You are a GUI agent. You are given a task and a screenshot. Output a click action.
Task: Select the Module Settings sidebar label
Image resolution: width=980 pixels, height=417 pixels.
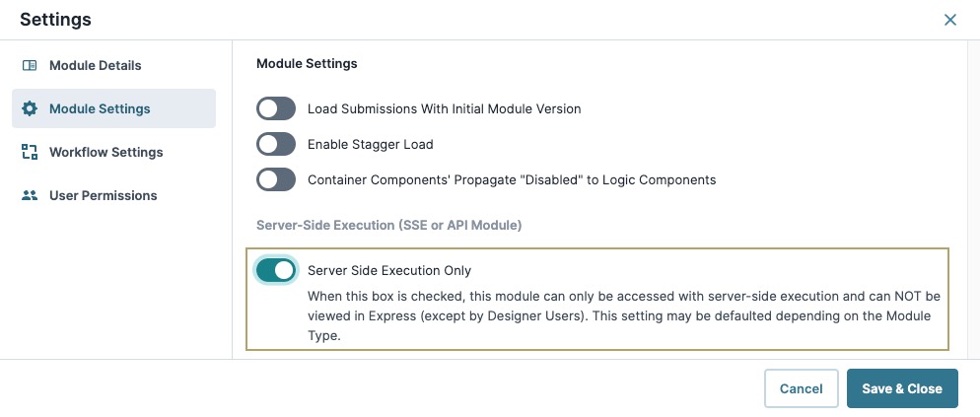coord(100,108)
